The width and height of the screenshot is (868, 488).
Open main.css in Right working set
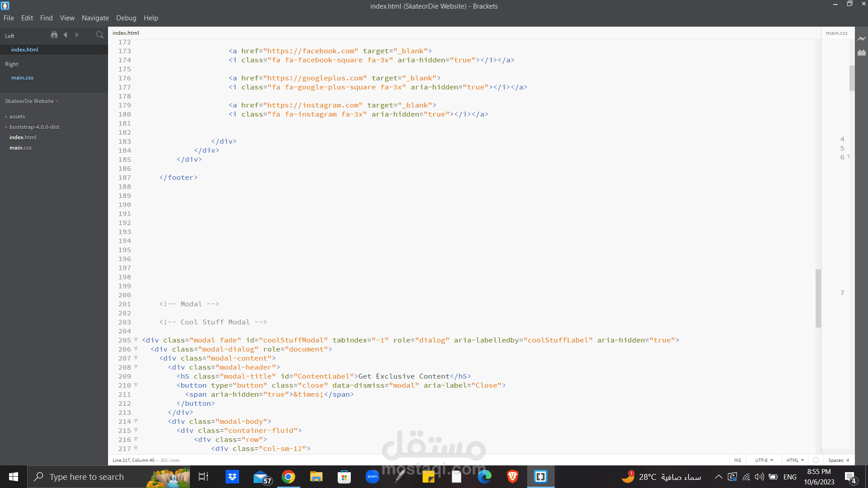pyautogui.click(x=22, y=78)
